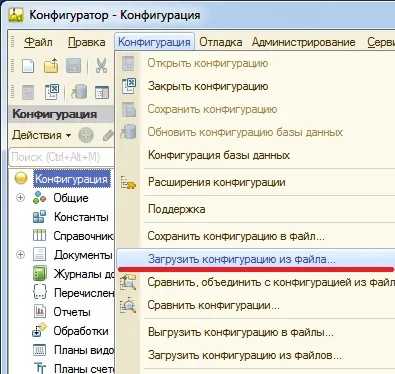
Task: Select the Справочники tree item
Action: (x=83, y=236)
